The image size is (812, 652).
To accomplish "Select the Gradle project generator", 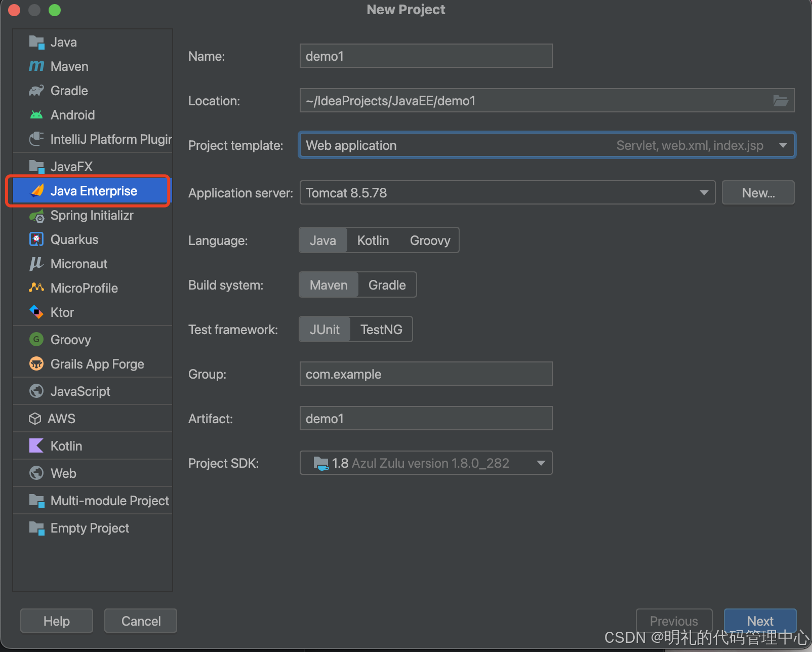I will (69, 90).
